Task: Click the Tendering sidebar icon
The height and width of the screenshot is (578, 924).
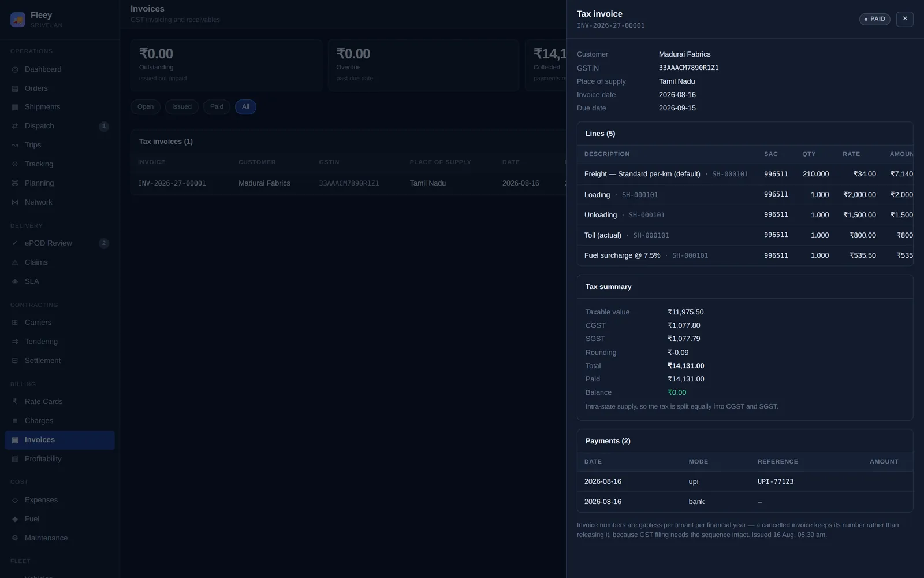Action: click(15, 342)
